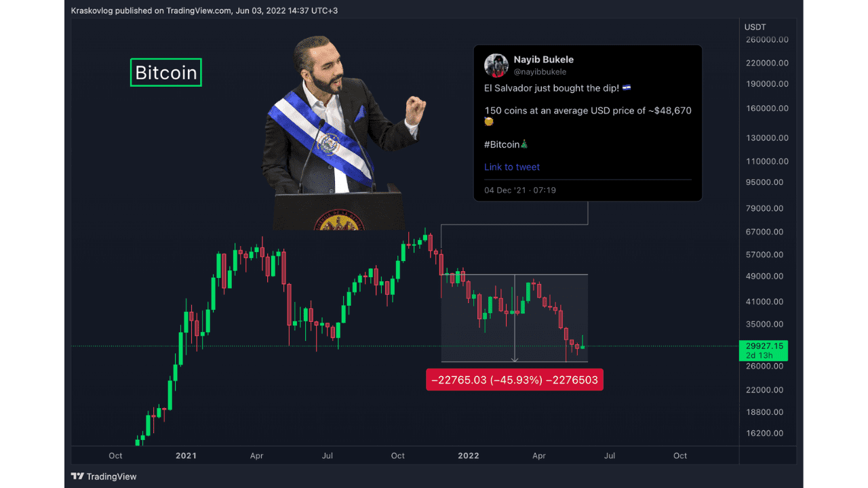Screen dimensions: 868x488
Task: Click the 'El Salvador just bought the dip!' text
Action: [551, 89]
